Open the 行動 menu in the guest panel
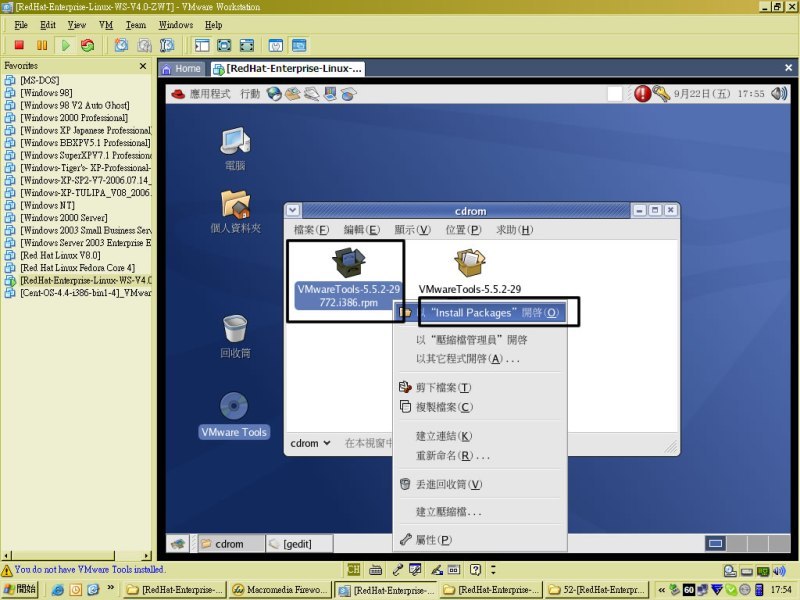Screen dimensions: 800x600 (x=250, y=94)
